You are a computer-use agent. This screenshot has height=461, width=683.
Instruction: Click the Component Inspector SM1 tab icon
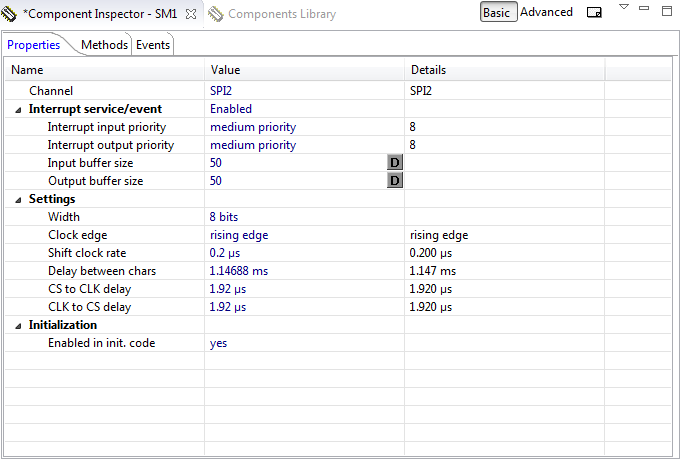click(10, 14)
